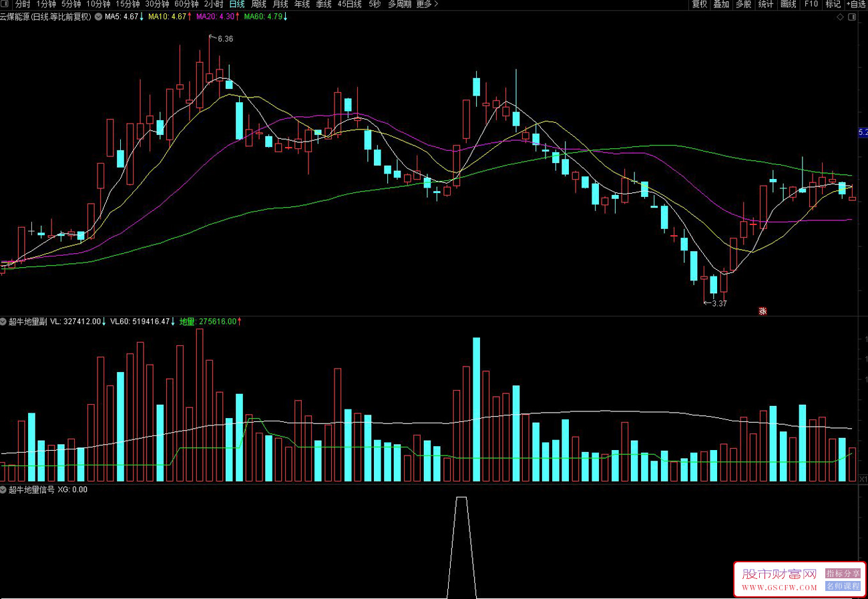Select the 1分钟 period tab
Image resolution: width=868 pixels, height=599 pixels.
[46, 5]
